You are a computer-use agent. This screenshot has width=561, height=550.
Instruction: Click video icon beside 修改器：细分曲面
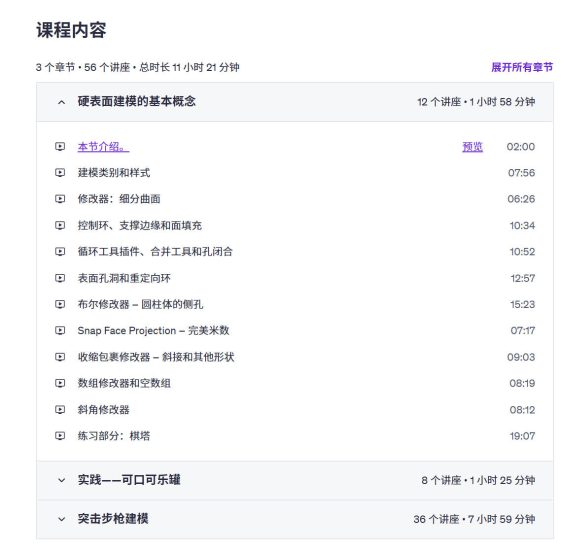point(60,199)
